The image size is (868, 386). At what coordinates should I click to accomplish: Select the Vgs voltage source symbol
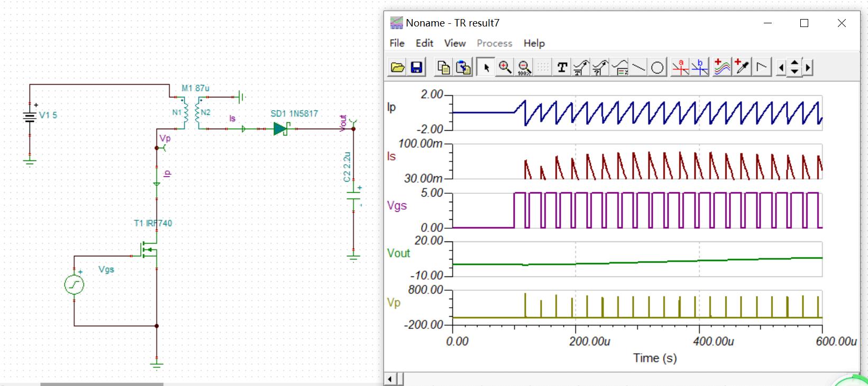click(x=74, y=284)
